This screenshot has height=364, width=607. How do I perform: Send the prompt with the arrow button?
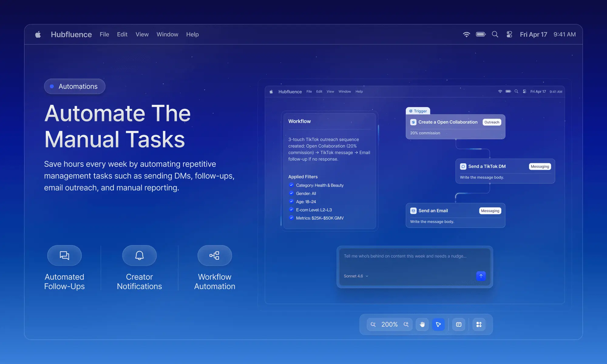click(481, 276)
